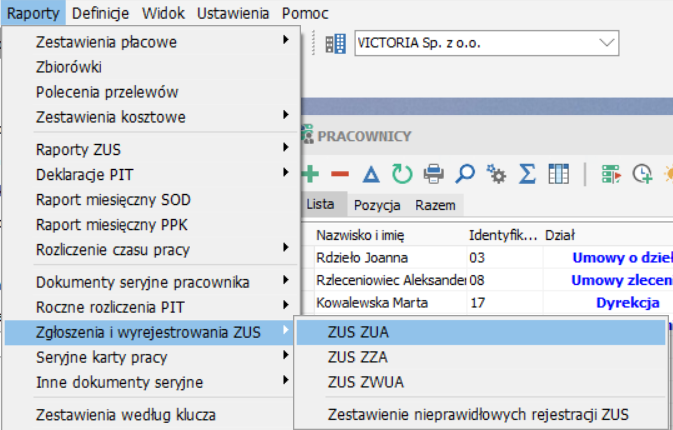The height and width of the screenshot is (430, 673).
Task: Click identifier cell 17
Action: (x=505, y=303)
